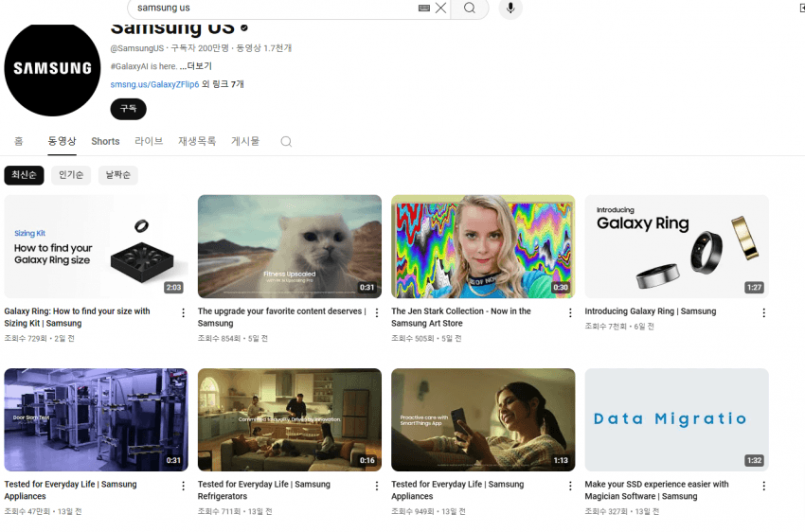Image resolution: width=805 pixels, height=532 pixels.
Task: Open options menu for Refrigerators video
Action: [377, 486]
